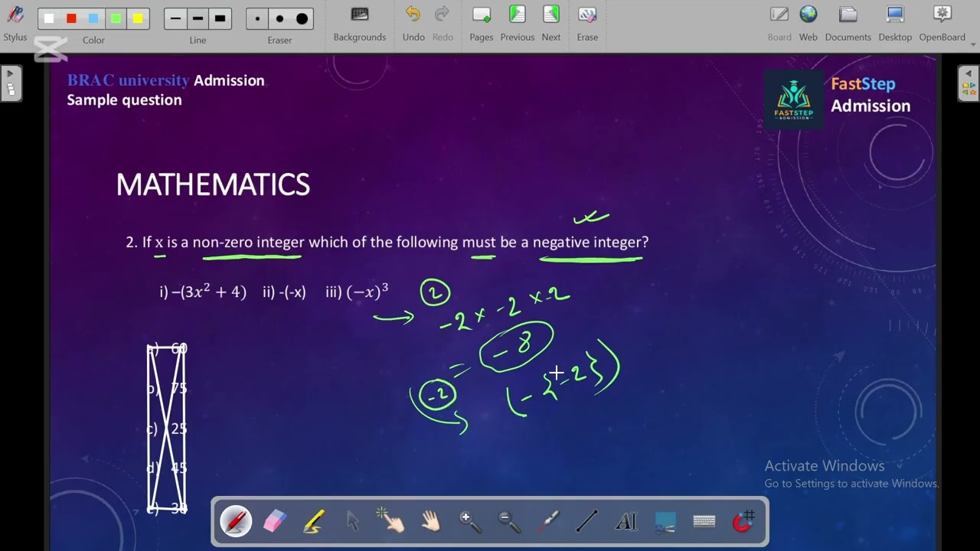Screen dimensions: 980x551
Task: Select the yellow Highlighter tool
Action: [314, 522]
